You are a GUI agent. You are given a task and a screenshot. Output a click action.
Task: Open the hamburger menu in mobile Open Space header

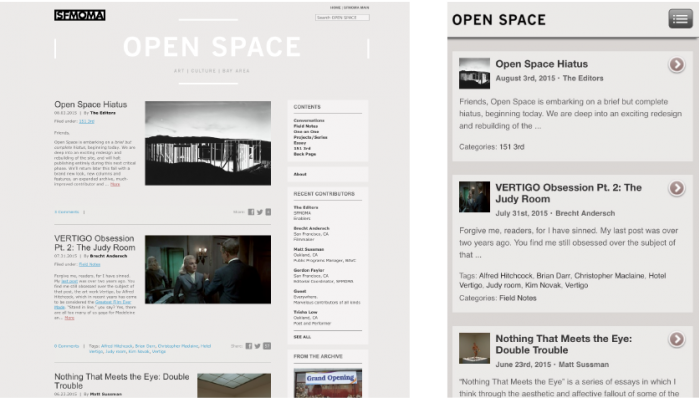point(680,19)
